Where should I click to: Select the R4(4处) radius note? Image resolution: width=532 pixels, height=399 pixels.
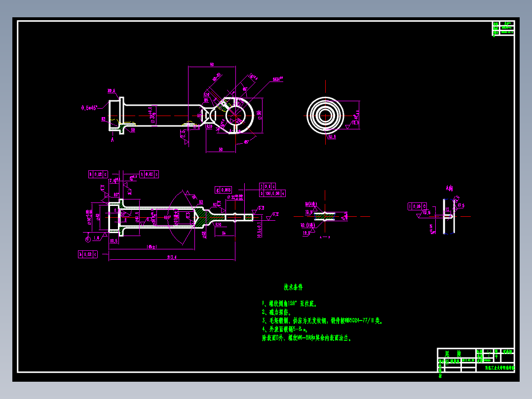pos(311,204)
